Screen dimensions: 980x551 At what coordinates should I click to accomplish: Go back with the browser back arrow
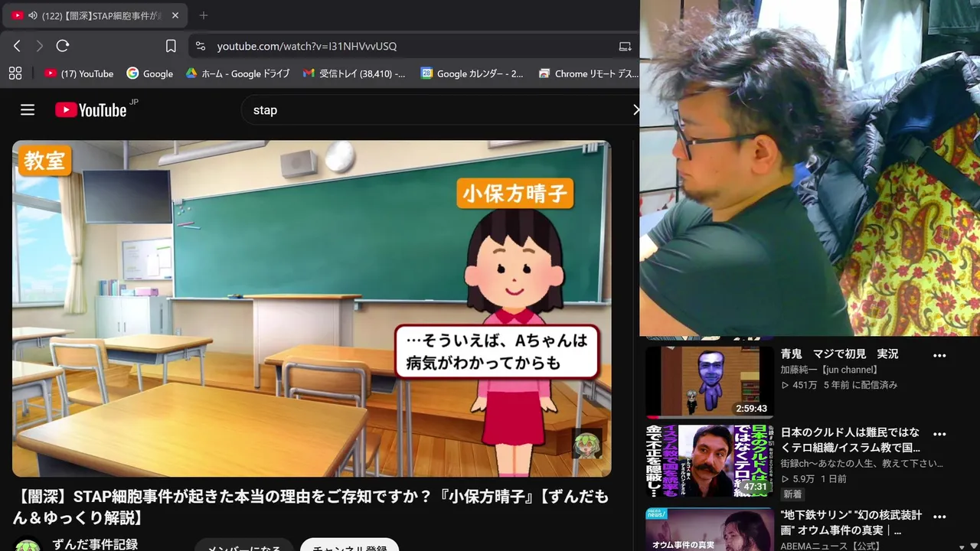17,46
